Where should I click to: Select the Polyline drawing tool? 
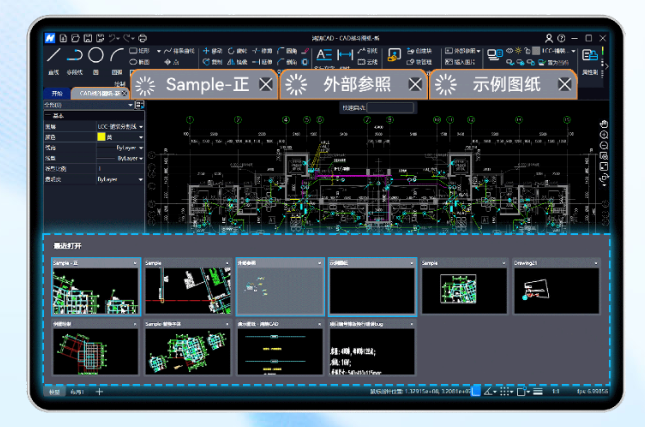[x=75, y=55]
